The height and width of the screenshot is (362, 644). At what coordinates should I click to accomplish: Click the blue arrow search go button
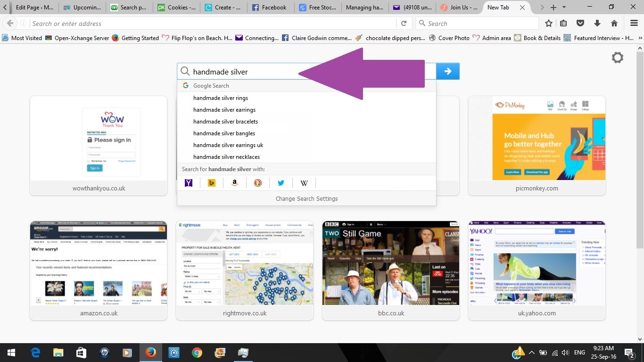pos(448,71)
